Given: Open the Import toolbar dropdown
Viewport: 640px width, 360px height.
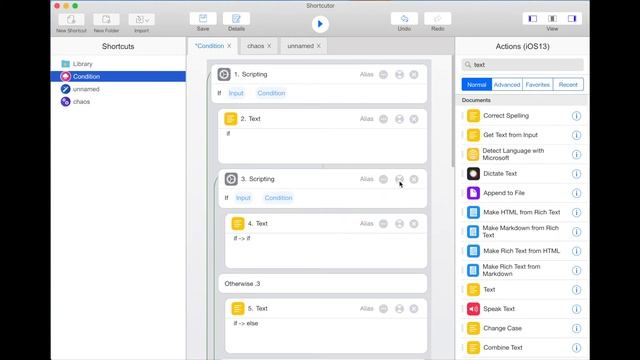Looking at the screenshot, I should point(141,20).
